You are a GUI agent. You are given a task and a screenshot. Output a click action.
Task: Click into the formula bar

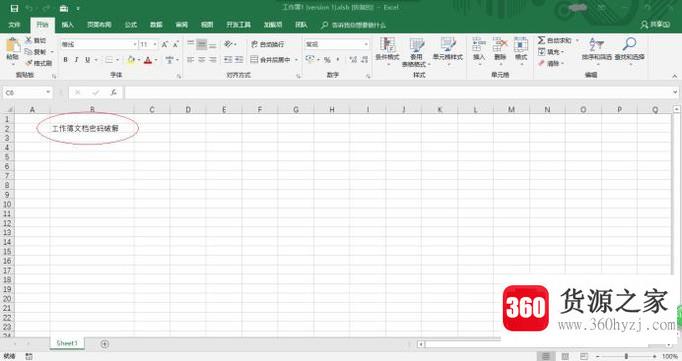398,93
